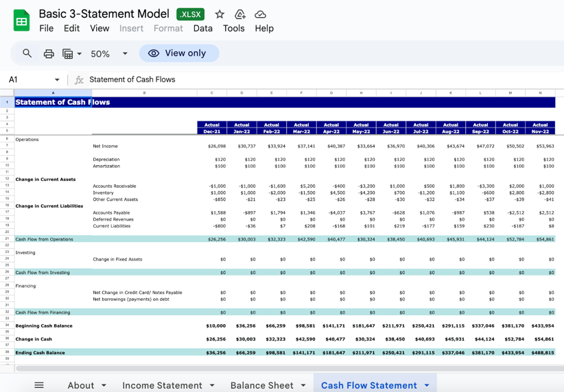Image resolution: width=564 pixels, height=392 pixels.
Task: Check the cloud document status icon
Action: pos(261,14)
